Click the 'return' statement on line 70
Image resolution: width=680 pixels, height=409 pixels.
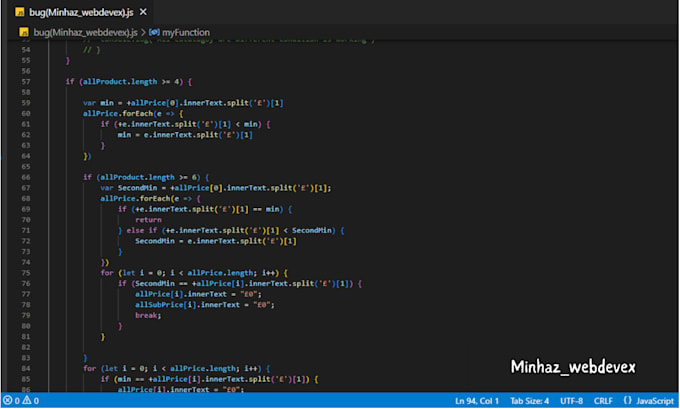(148, 220)
